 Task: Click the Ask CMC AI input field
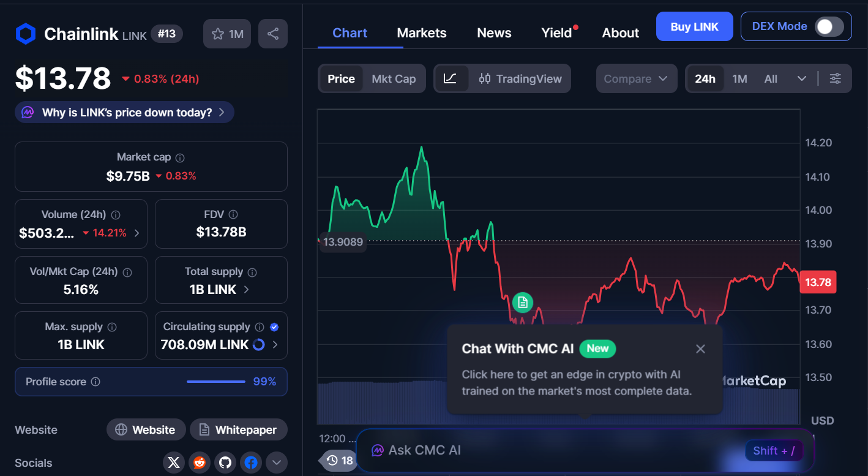[x=551, y=450]
